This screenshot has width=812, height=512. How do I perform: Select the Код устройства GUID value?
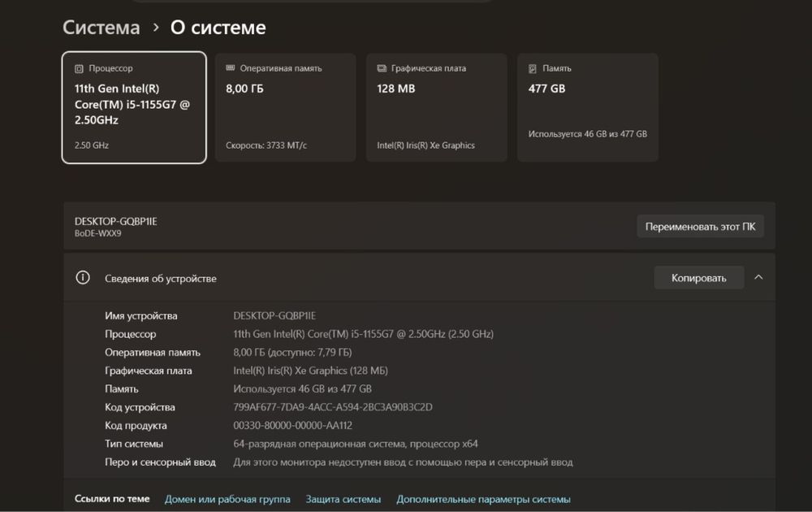coord(332,407)
